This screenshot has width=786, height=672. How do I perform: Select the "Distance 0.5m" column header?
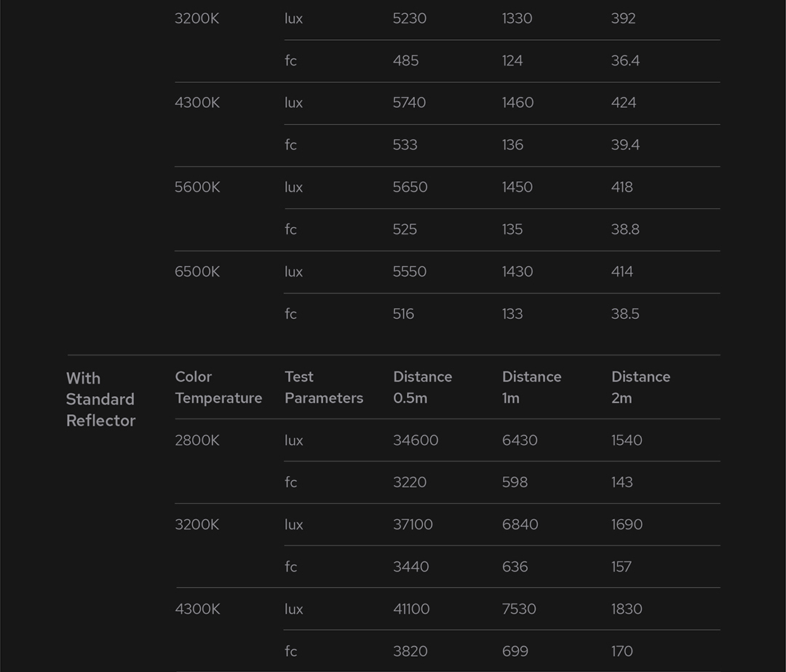coord(422,387)
